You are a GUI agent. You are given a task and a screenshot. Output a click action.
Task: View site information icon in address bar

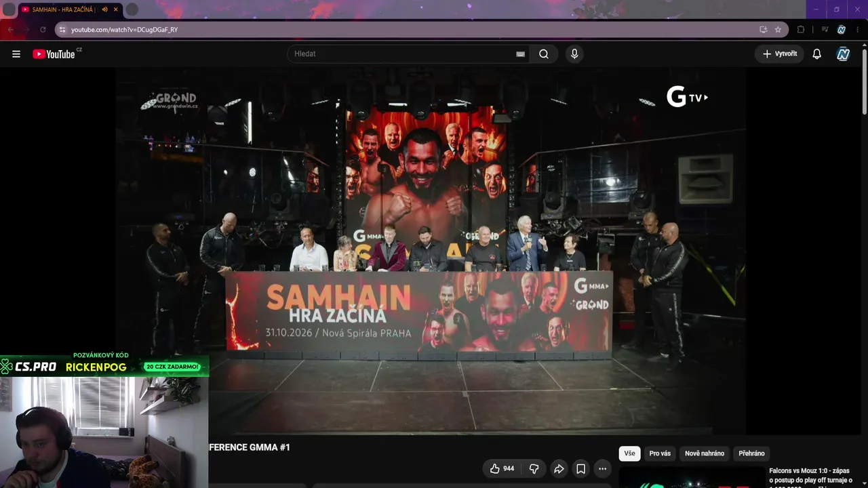tap(62, 30)
